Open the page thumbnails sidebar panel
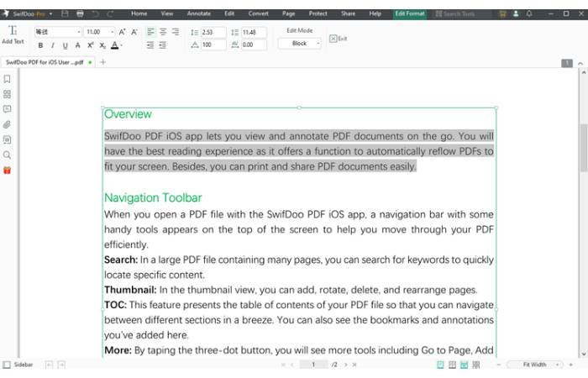 7,94
